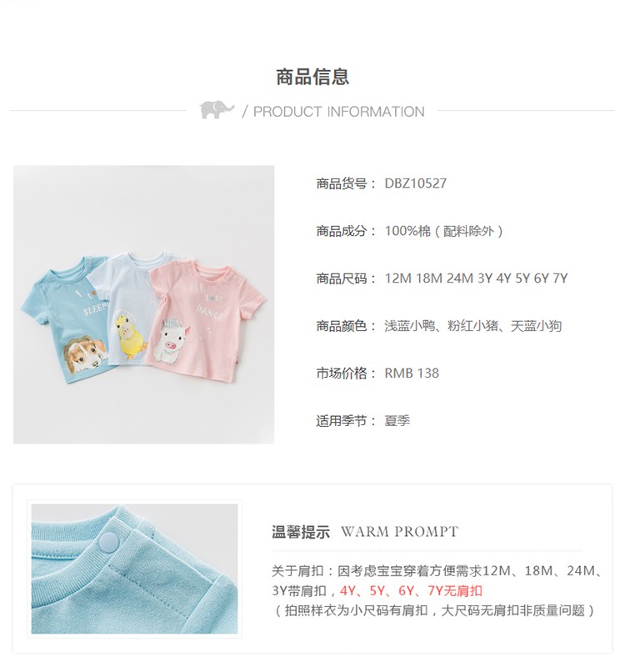The image size is (625, 672).
Task: Click the red 4Y、5Y、6Y、7Y无肩扣 text
Action: click(x=411, y=591)
